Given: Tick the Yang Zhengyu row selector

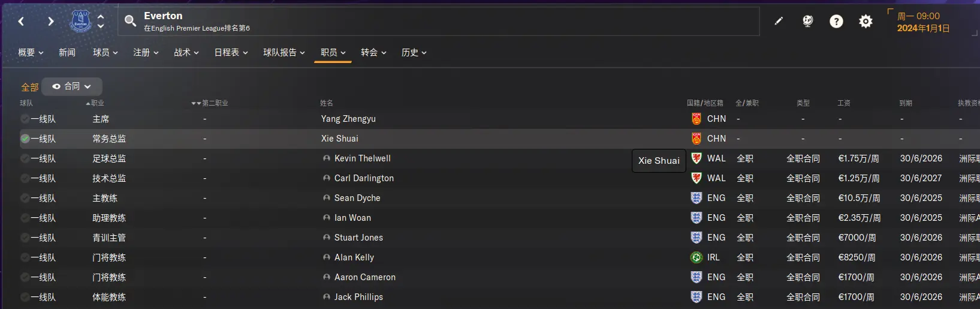Looking at the screenshot, I should pyautogui.click(x=25, y=119).
